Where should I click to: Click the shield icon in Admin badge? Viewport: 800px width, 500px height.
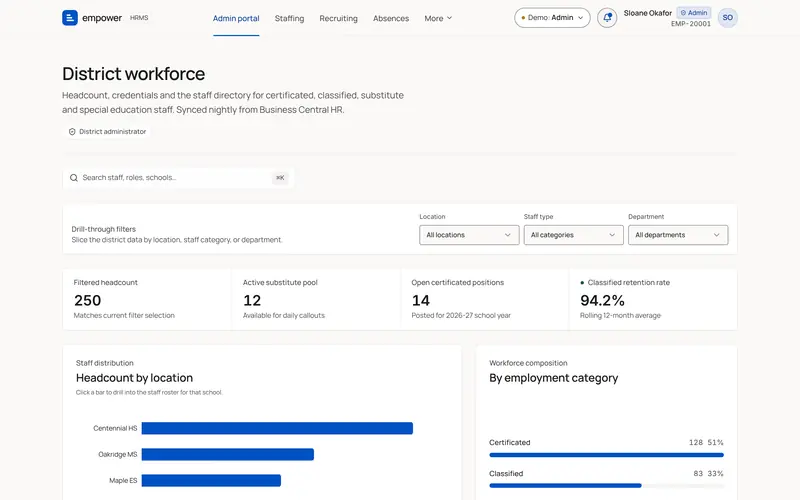[x=683, y=13]
